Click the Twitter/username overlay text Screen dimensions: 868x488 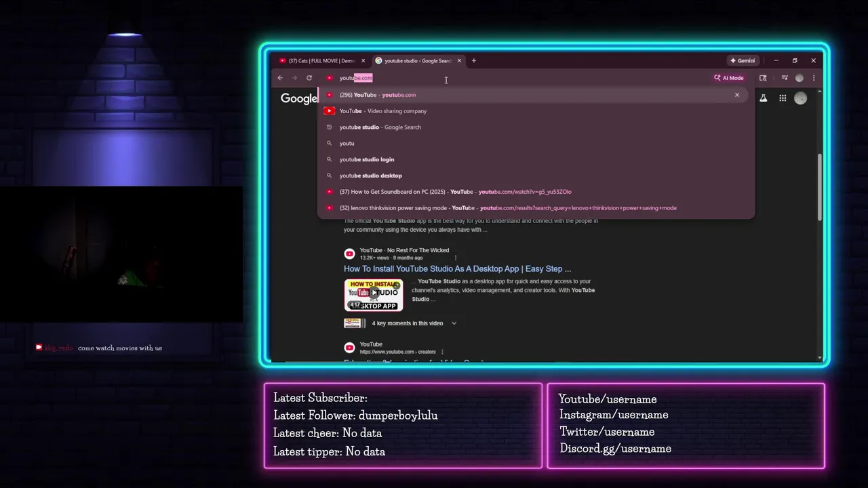607,432
